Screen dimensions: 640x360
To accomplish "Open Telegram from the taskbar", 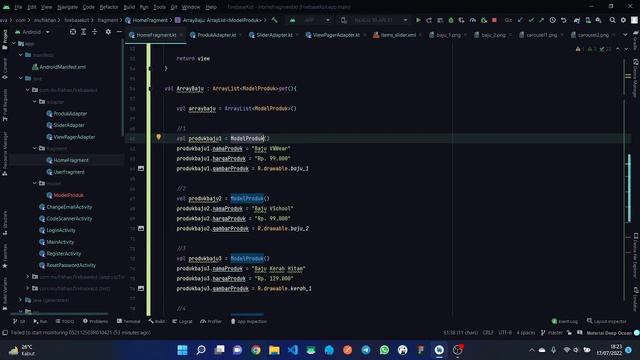I will (x=366, y=350).
